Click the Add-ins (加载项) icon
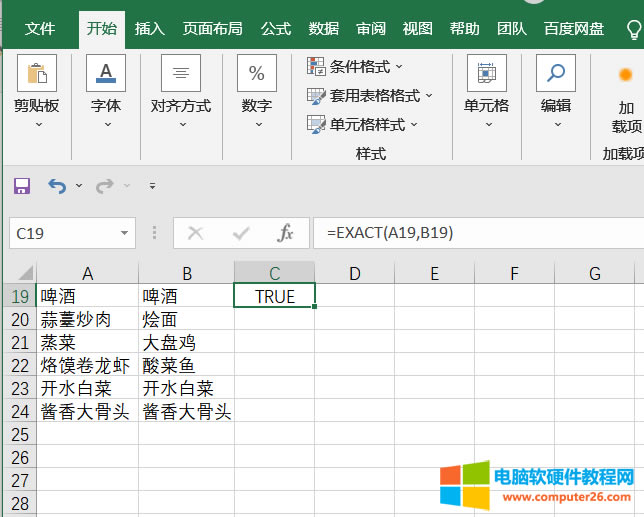Screen dimensions: 644x517 point(626,75)
